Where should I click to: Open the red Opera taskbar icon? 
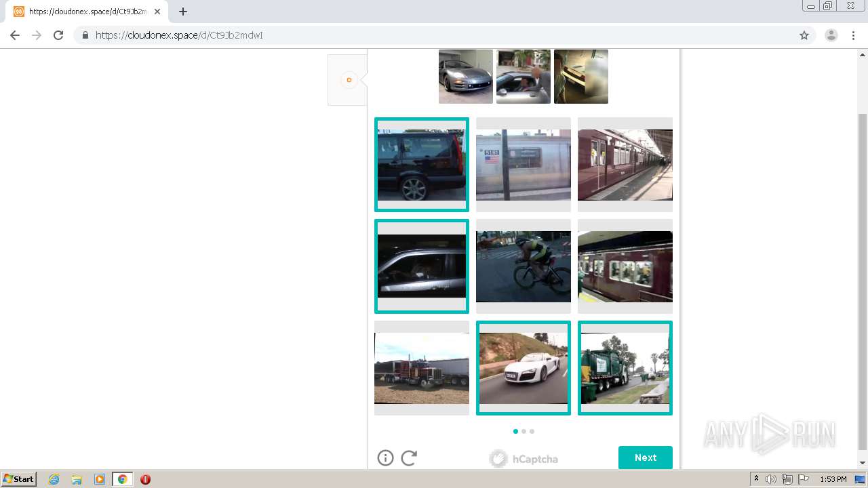145,479
